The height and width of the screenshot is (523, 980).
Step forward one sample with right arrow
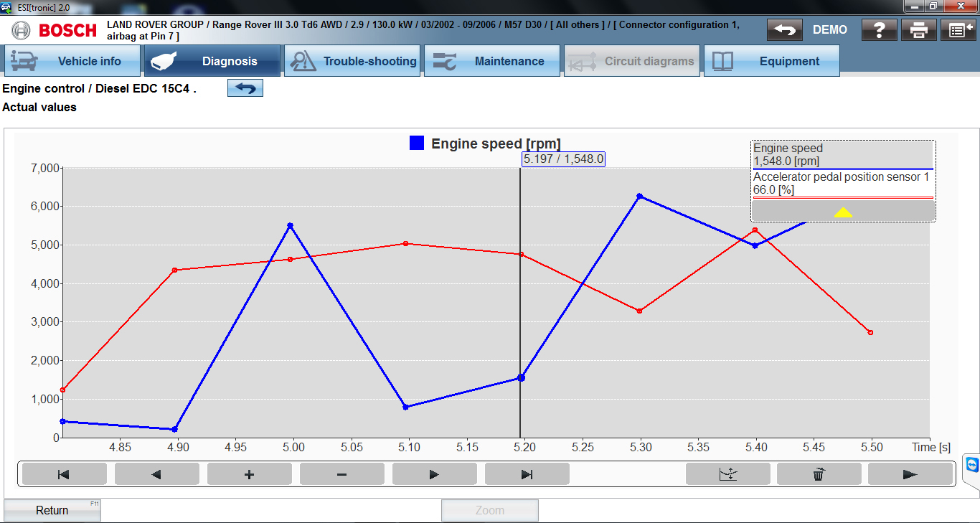tap(434, 474)
